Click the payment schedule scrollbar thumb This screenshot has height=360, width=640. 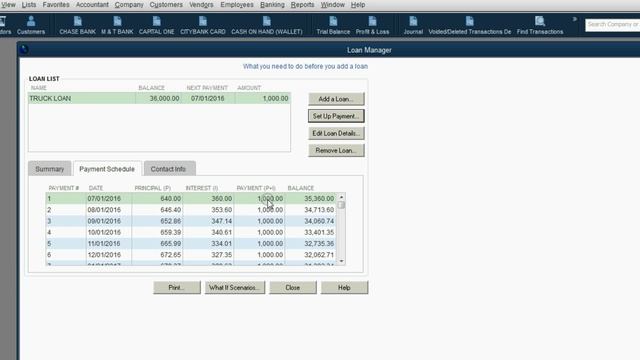[341, 205]
